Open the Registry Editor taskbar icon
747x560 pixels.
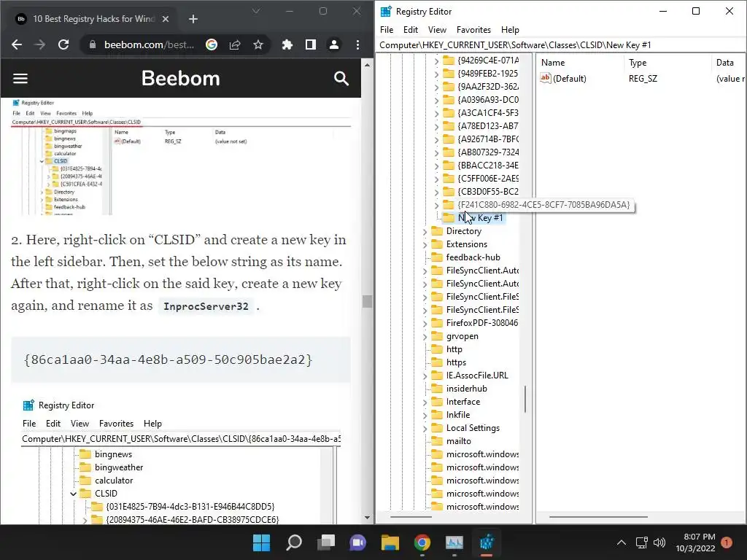pyautogui.click(x=487, y=542)
